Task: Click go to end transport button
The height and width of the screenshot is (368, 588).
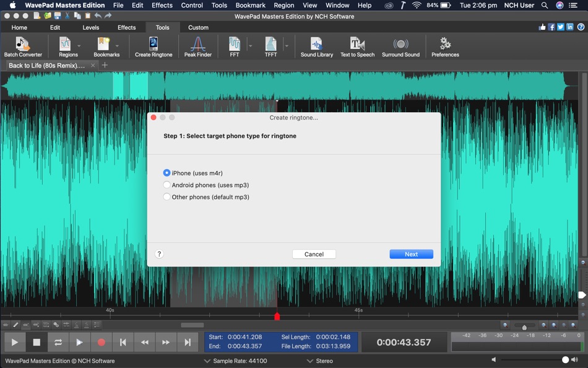Action: tap(188, 342)
